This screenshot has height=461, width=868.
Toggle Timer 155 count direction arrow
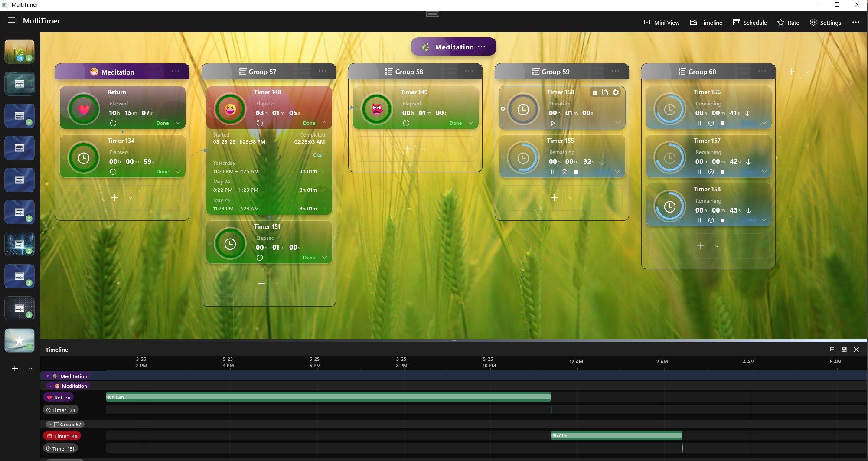coord(602,162)
